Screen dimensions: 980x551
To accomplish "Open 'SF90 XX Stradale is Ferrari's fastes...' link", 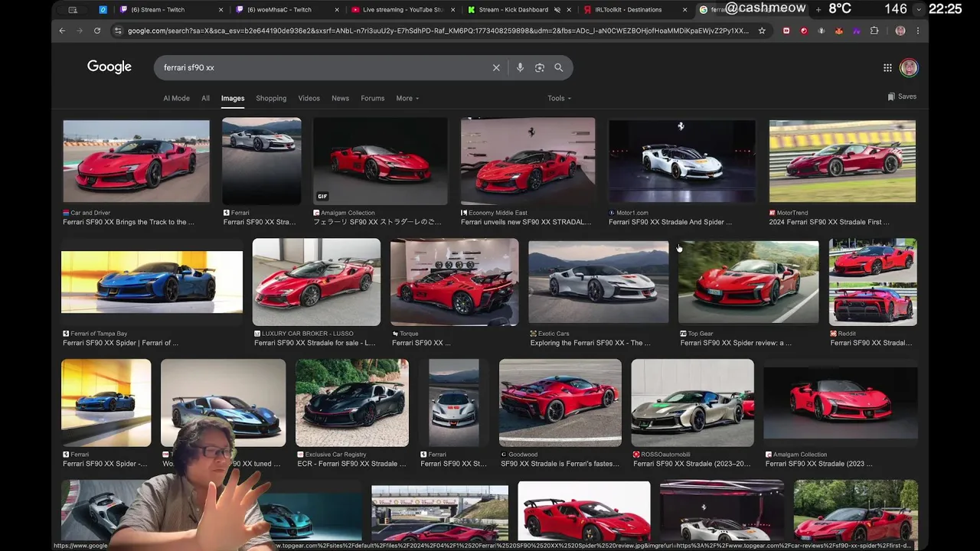I will coord(561,464).
